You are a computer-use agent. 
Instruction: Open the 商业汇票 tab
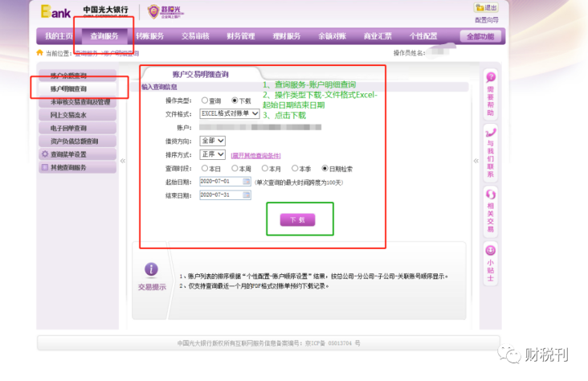tap(378, 36)
